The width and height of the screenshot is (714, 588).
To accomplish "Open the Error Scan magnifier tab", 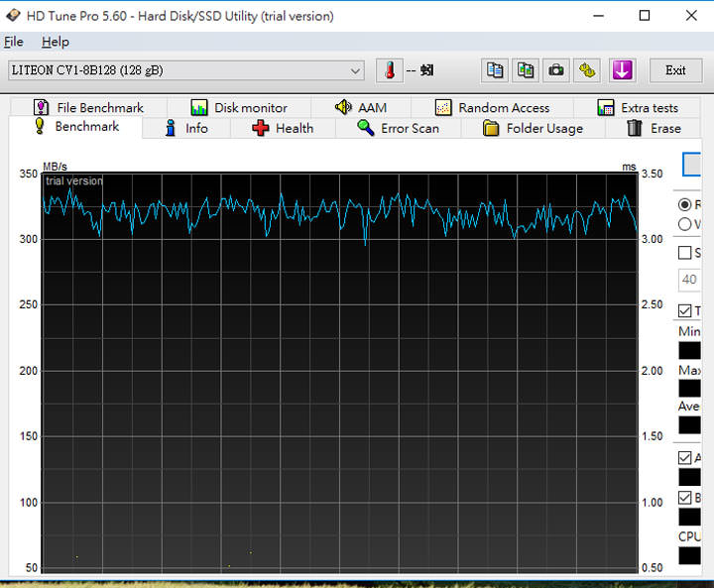I will coord(398,128).
